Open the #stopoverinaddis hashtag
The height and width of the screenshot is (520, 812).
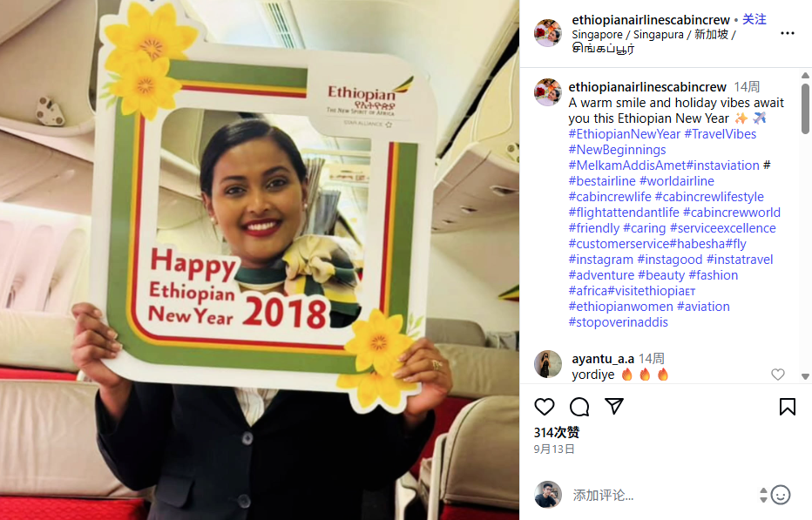click(619, 322)
